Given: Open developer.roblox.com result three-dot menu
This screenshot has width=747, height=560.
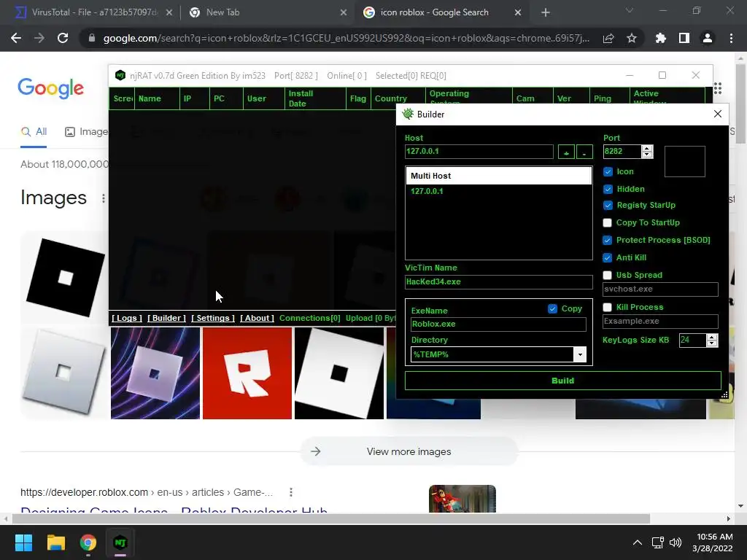Looking at the screenshot, I should (x=290, y=492).
